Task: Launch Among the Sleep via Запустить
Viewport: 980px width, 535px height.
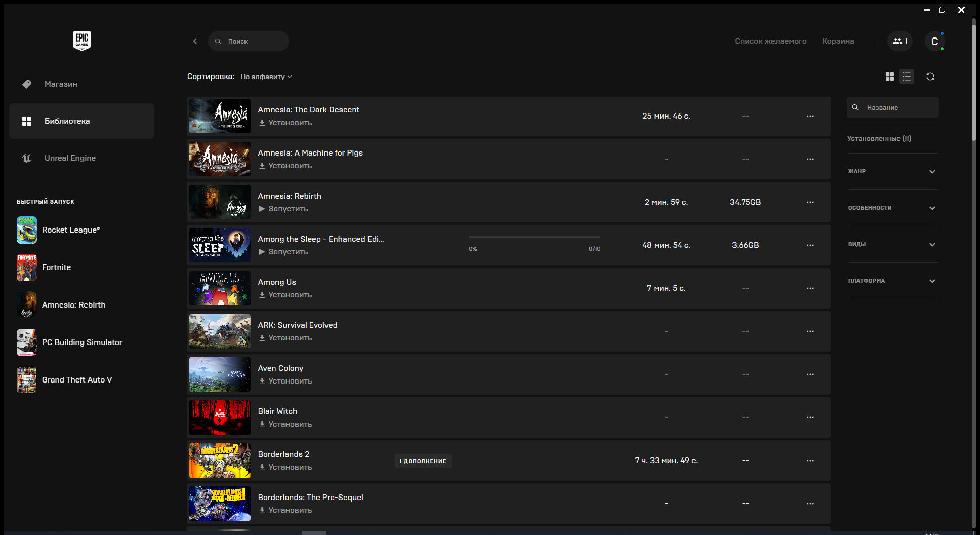Action: point(283,252)
